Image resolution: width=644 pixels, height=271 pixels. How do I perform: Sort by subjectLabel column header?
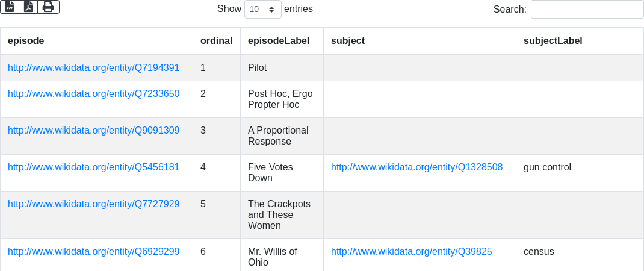pos(553,41)
